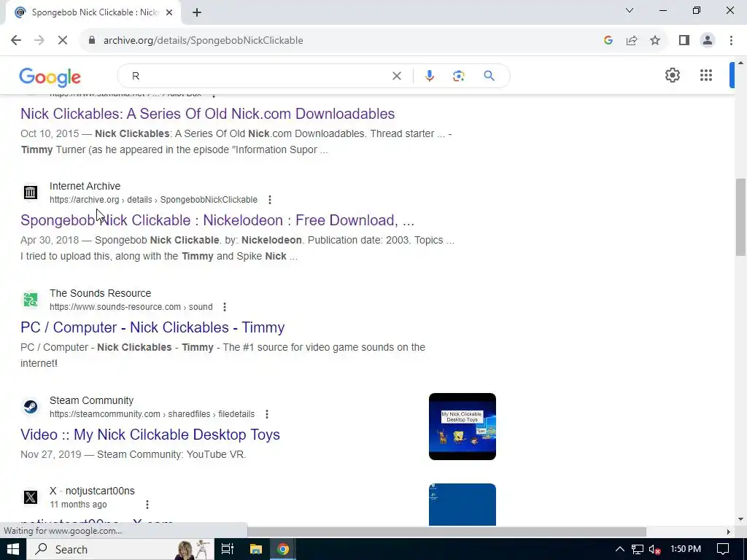Click the vertical page scrollbar thumb
The height and width of the screenshot is (560, 747).
pyautogui.click(x=740, y=217)
